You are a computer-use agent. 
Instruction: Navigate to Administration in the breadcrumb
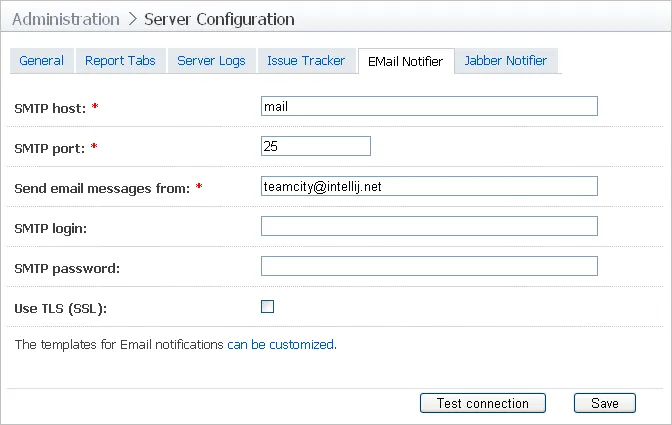[x=65, y=19]
